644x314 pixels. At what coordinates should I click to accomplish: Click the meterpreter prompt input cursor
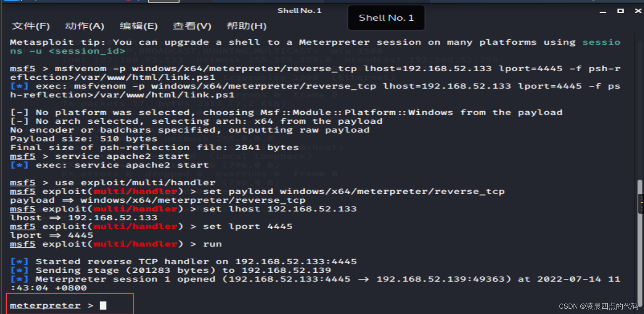coord(103,305)
